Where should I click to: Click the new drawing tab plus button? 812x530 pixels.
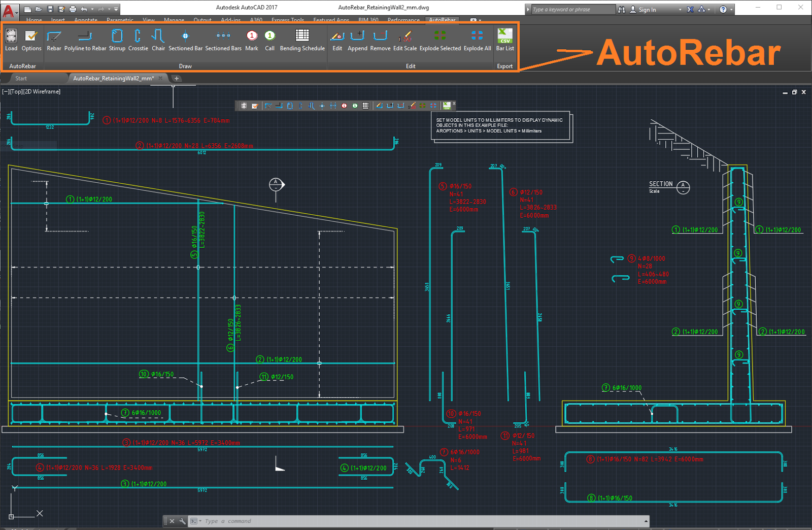pyautogui.click(x=177, y=78)
